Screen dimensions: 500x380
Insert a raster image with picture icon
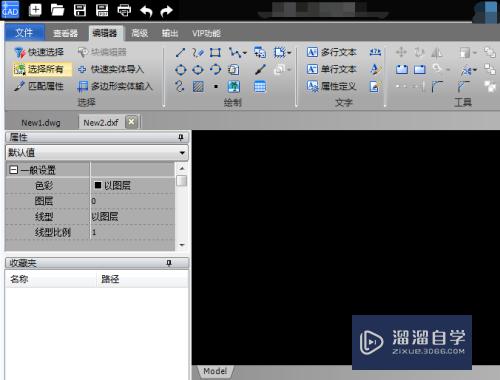pyautogui.click(x=234, y=87)
